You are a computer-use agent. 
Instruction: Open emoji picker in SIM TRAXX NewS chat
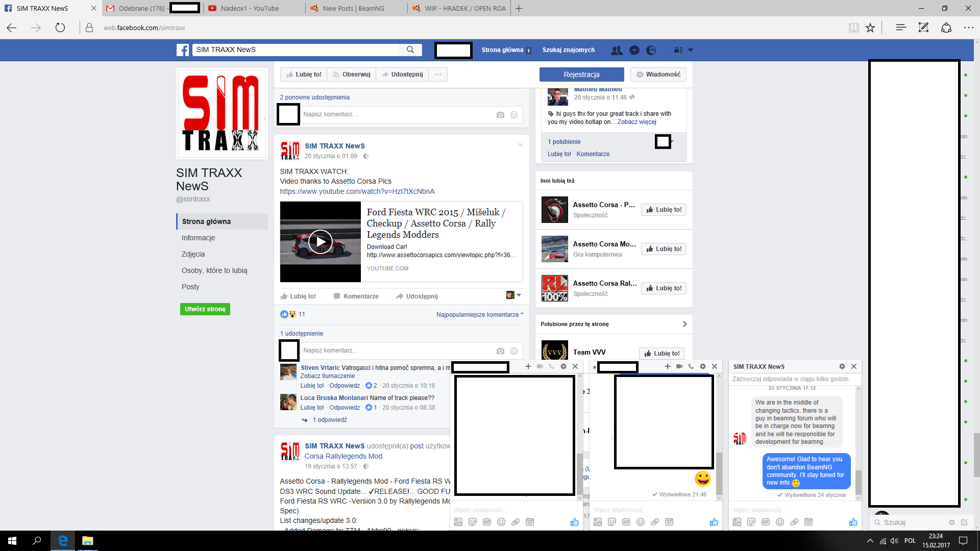[x=780, y=522]
